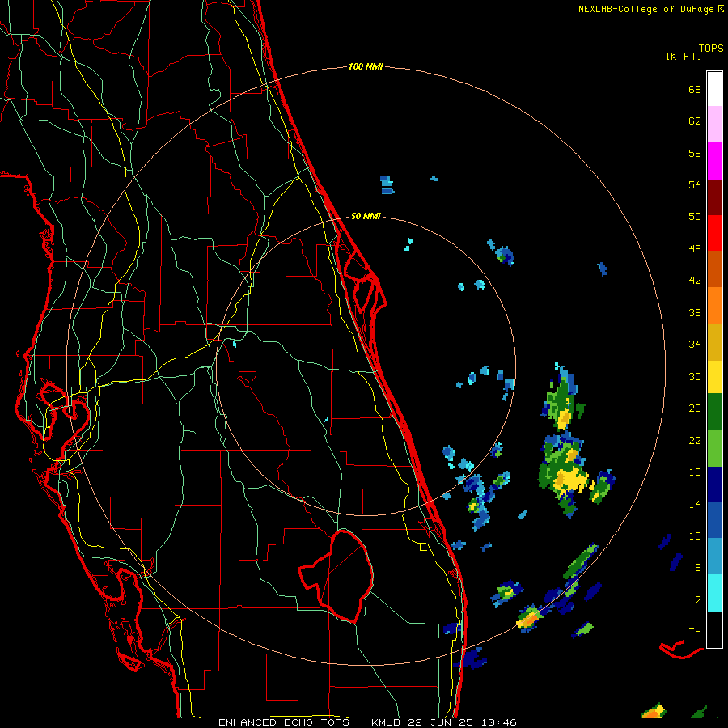Click the "26" legend value
This screenshot has height=728, width=728.
(695, 408)
